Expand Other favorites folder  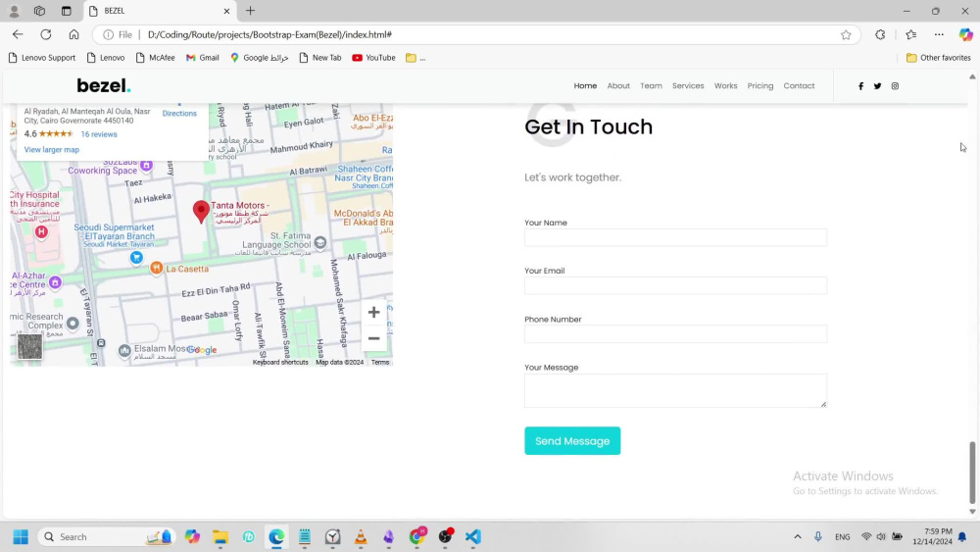coord(938,58)
